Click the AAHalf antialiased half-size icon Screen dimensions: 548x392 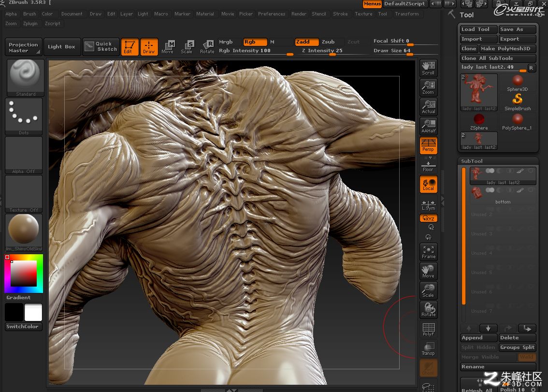click(428, 126)
